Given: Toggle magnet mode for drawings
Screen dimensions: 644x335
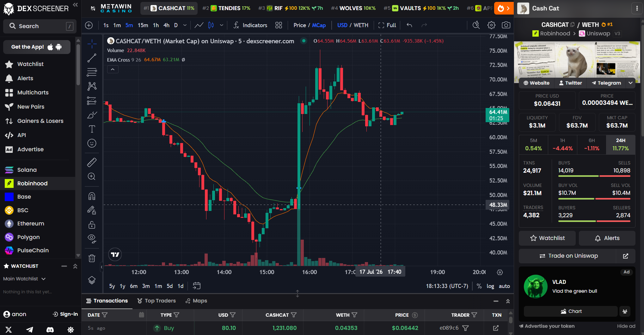Looking at the screenshot, I should (92, 196).
